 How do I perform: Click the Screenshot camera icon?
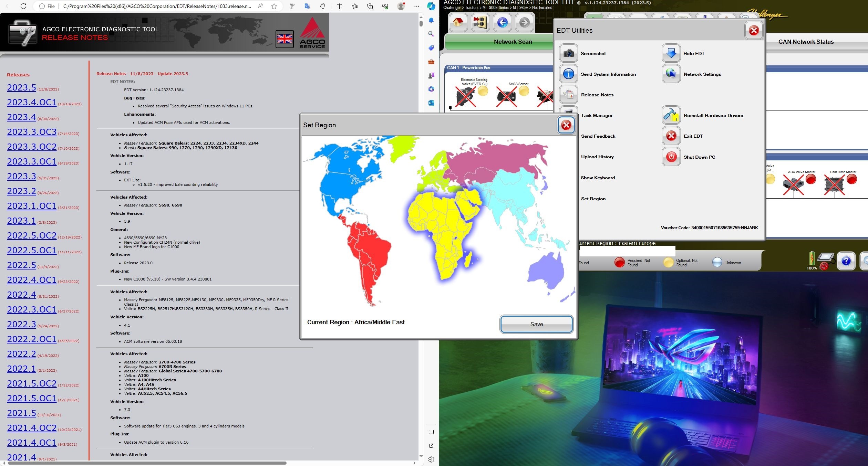pos(568,53)
